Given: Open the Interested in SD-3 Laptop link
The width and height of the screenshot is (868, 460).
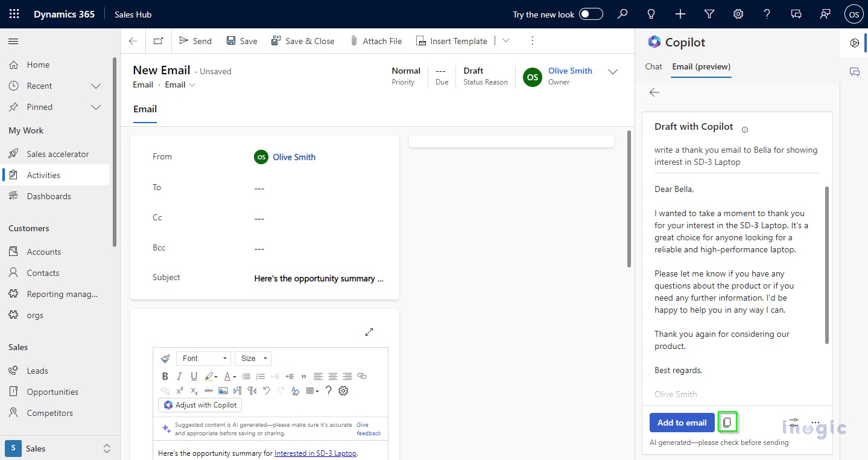Looking at the screenshot, I should coord(315,453).
